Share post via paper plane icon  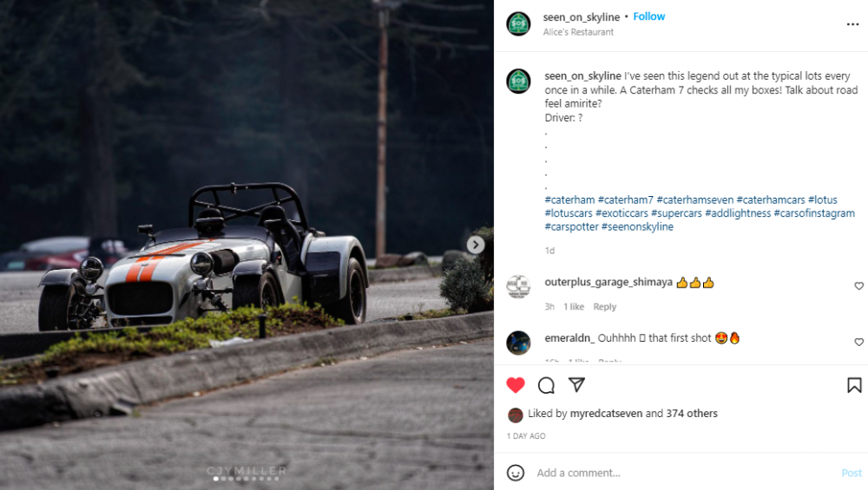(576, 384)
